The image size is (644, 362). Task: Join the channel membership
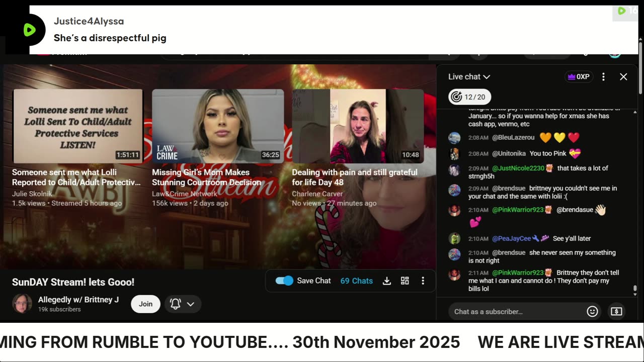[x=145, y=304]
